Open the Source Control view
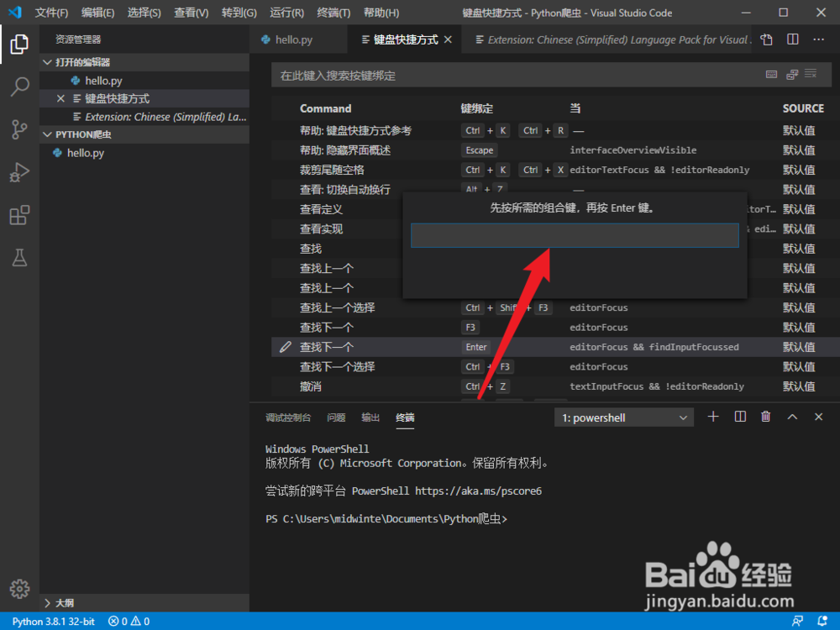Viewport: 840px width, 630px height. pos(19,129)
